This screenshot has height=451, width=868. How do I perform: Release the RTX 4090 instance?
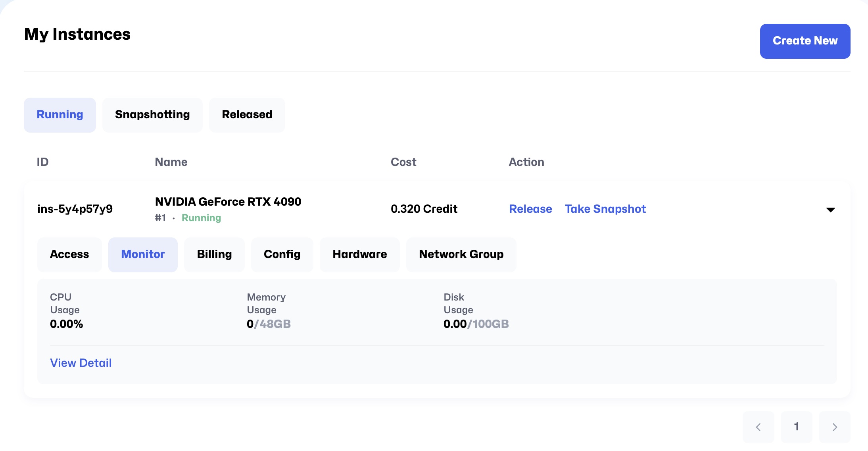pos(530,209)
